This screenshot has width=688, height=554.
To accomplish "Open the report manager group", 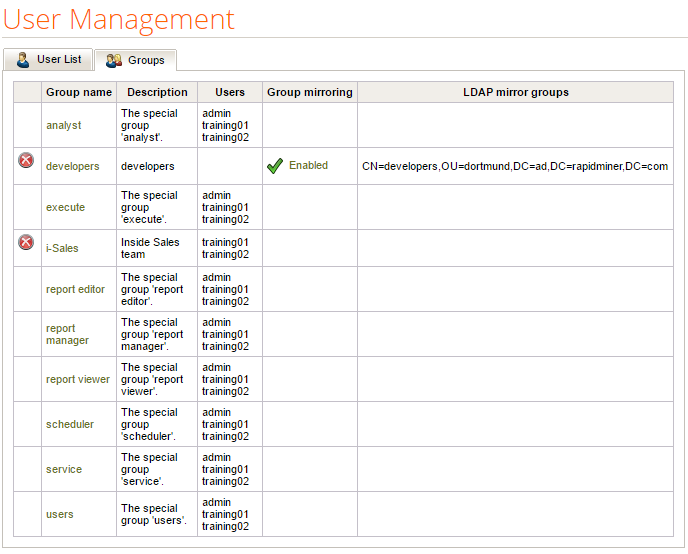I will [67, 334].
